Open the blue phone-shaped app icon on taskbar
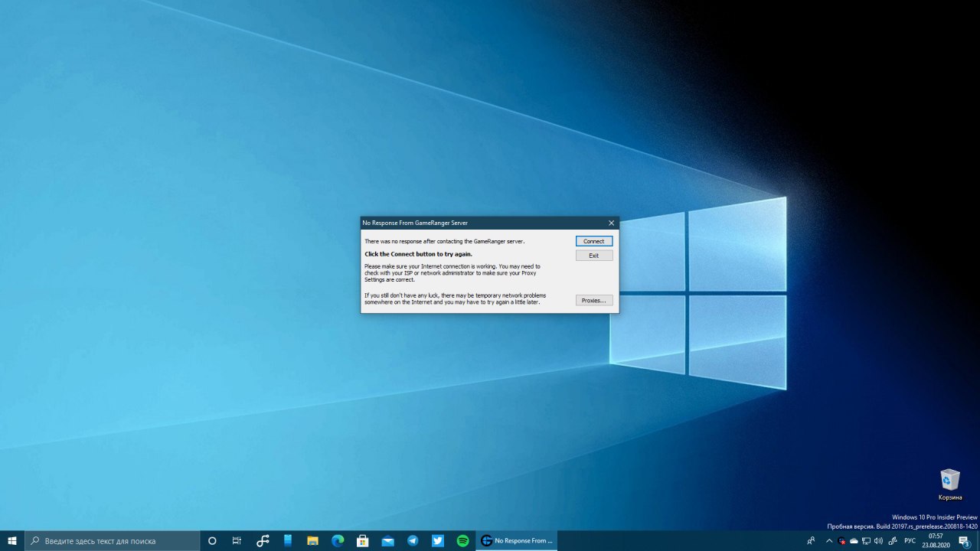The height and width of the screenshot is (551, 980). pyautogui.click(x=288, y=540)
